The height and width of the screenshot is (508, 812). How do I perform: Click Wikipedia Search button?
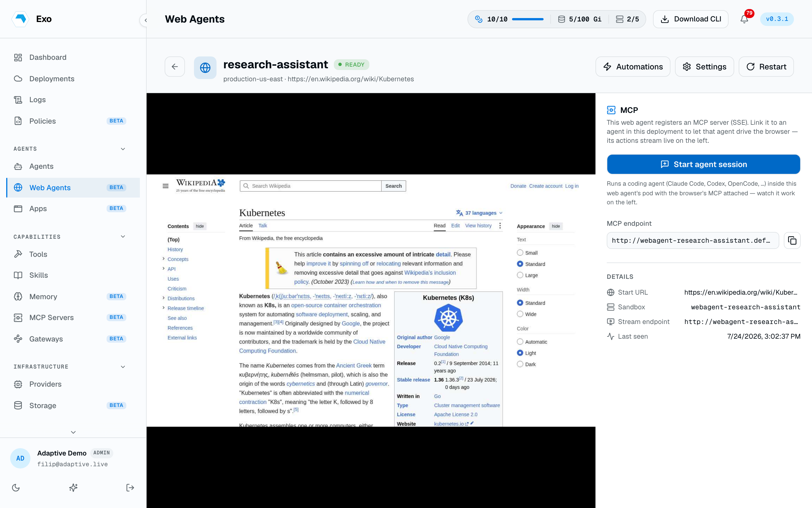click(394, 186)
